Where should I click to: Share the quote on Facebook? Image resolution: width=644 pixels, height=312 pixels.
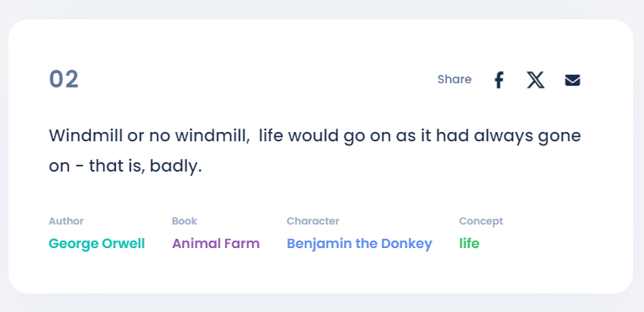pos(499,80)
